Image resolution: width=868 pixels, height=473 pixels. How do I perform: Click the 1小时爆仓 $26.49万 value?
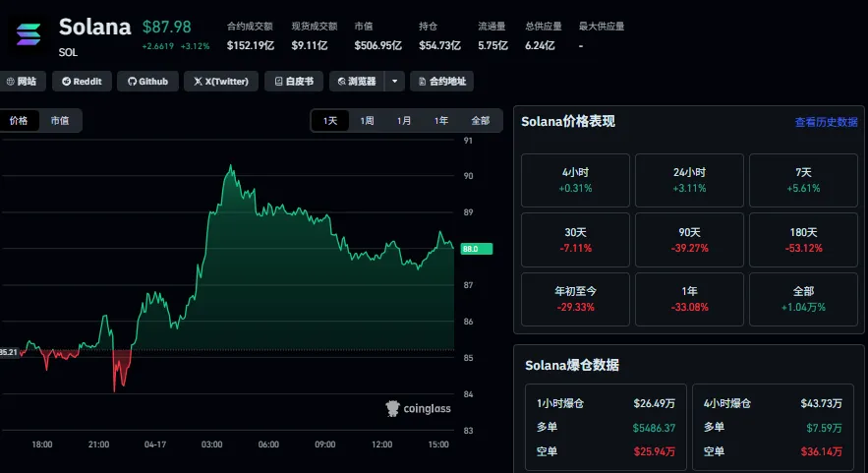coord(655,403)
